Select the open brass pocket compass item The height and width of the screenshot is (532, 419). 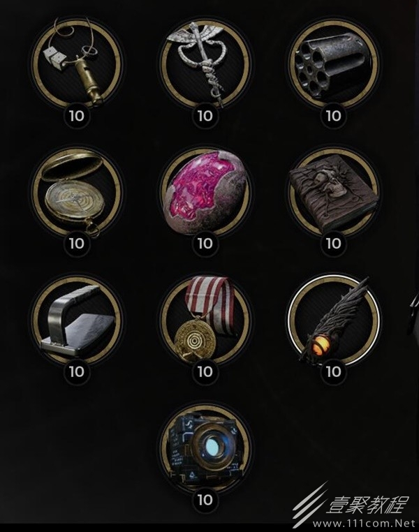pyautogui.click(x=77, y=192)
